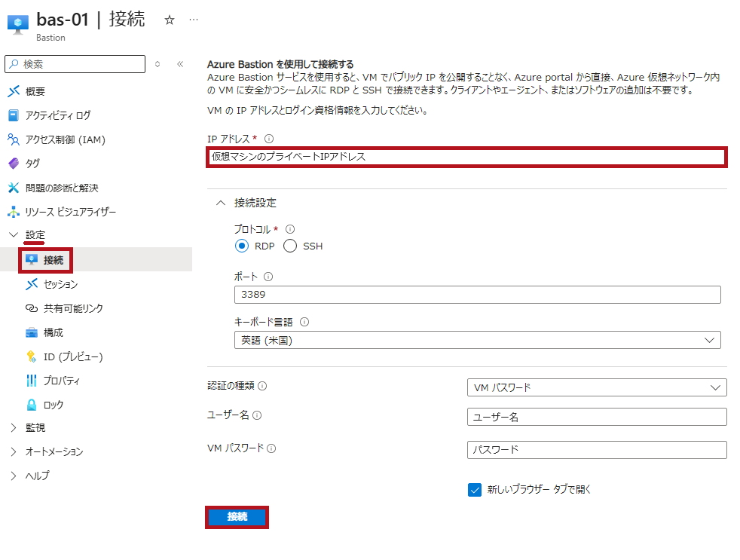Favorite this page with the star icon
This screenshot has width=740, height=560.
(170, 20)
